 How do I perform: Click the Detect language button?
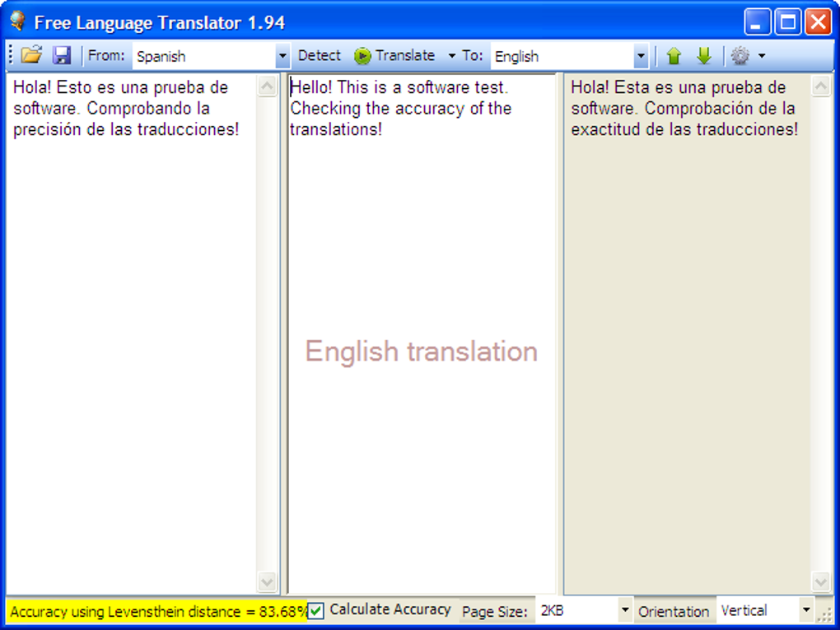[x=320, y=55]
